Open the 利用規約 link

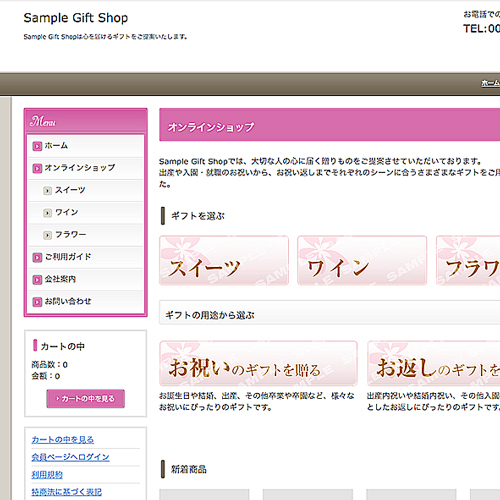click(x=47, y=475)
